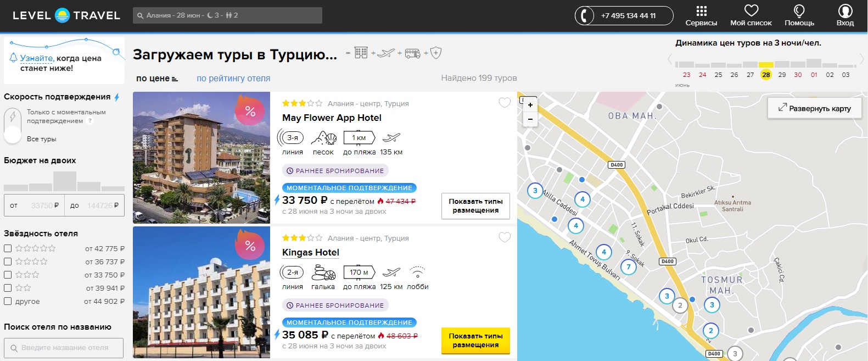Check the three-star hotel filter
This screenshot has width=868, height=361.
point(8,275)
